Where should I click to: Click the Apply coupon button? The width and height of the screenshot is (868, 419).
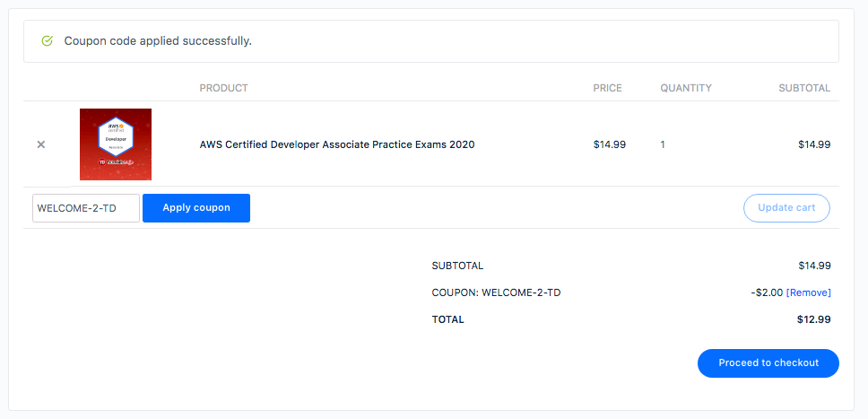point(196,208)
